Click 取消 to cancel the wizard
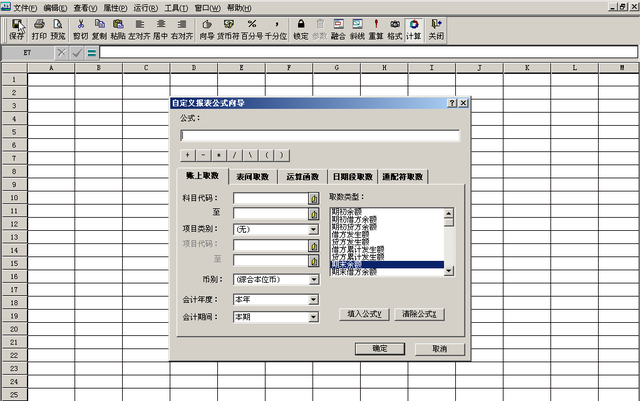Screen dimensions: 640x401 point(440,349)
